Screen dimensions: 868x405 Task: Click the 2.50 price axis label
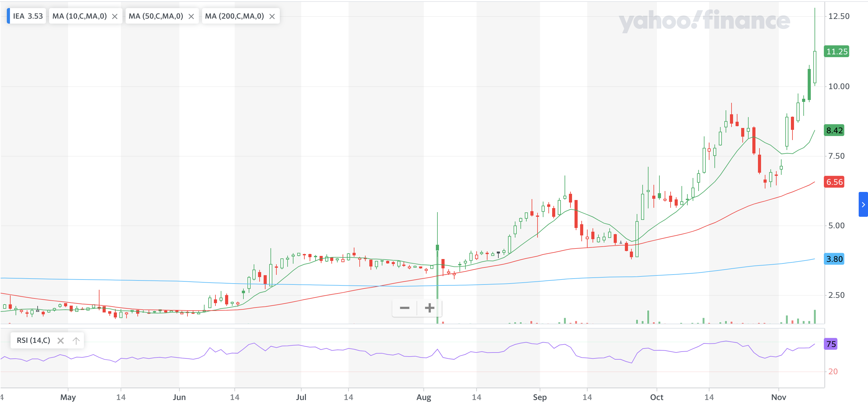point(836,295)
